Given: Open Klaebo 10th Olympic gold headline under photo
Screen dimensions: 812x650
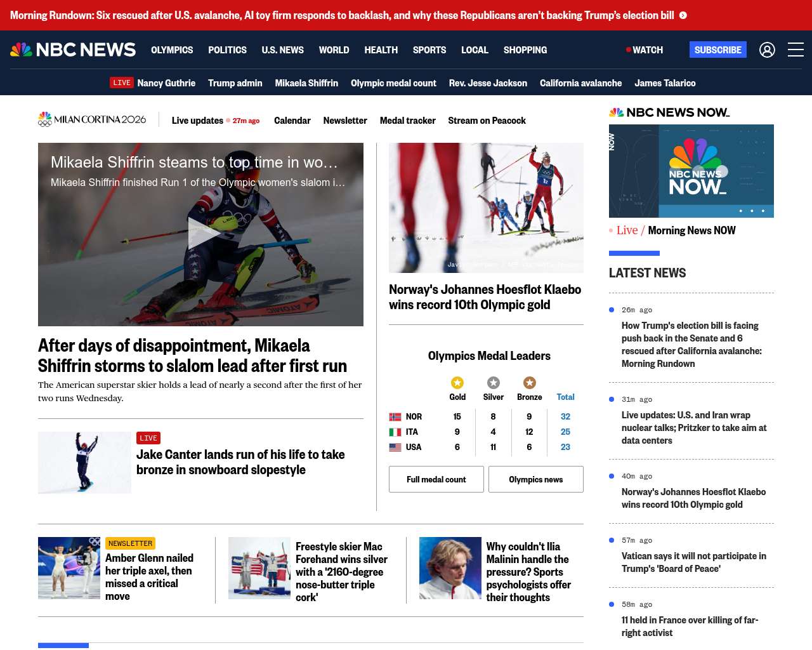Looking at the screenshot, I should point(485,297).
